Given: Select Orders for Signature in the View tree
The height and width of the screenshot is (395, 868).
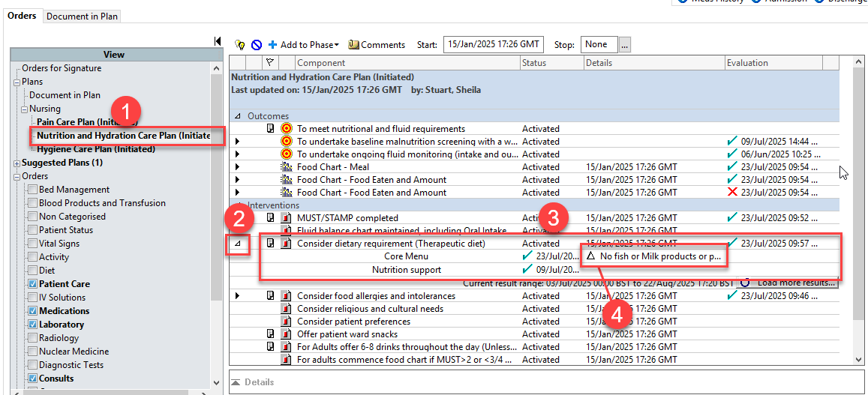Looking at the screenshot, I should tap(62, 68).
